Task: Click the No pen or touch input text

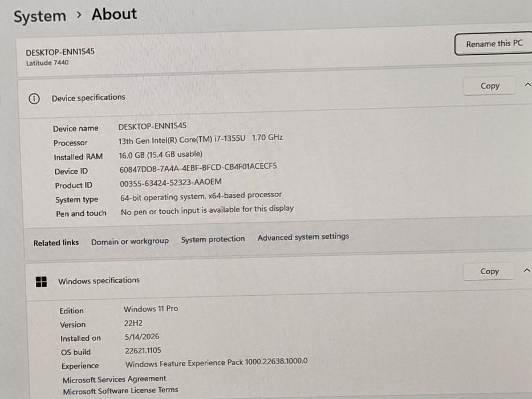Action: pyautogui.click(x=208, y=210)
